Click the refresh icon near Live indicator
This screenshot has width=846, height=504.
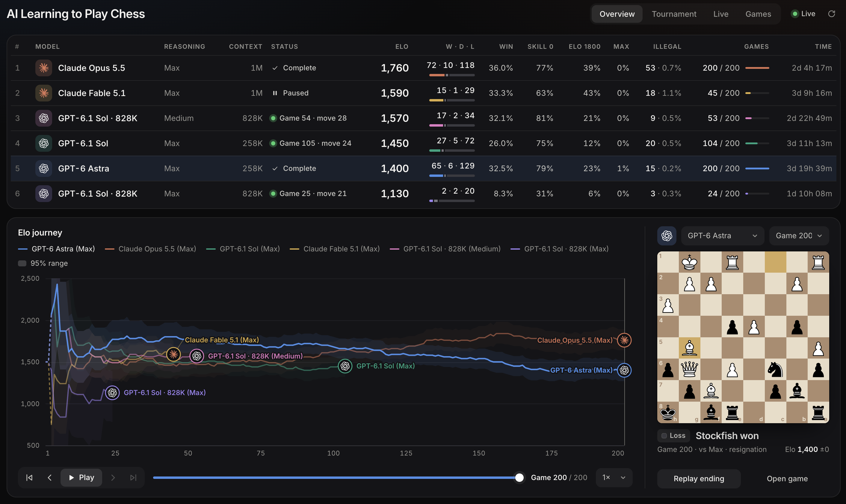tap(831, 14)
